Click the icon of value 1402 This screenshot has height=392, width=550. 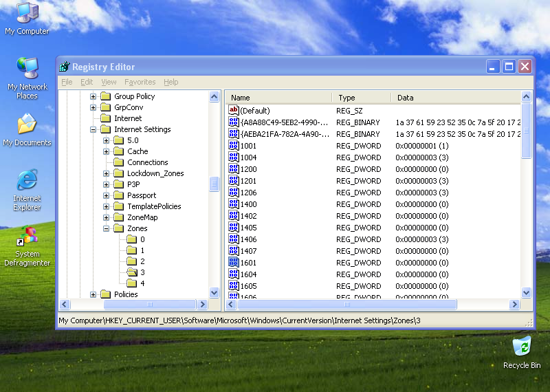[x=233, y=215]
